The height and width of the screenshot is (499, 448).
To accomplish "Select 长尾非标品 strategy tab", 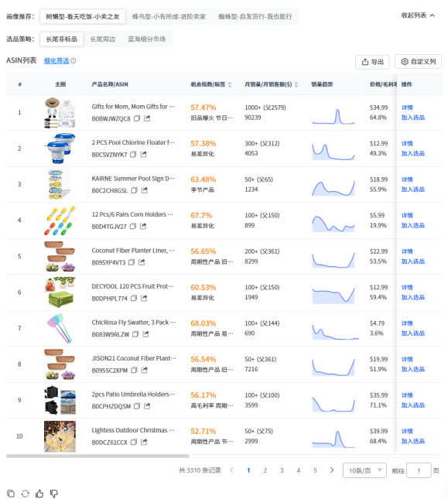I will (x=62, y=39).
